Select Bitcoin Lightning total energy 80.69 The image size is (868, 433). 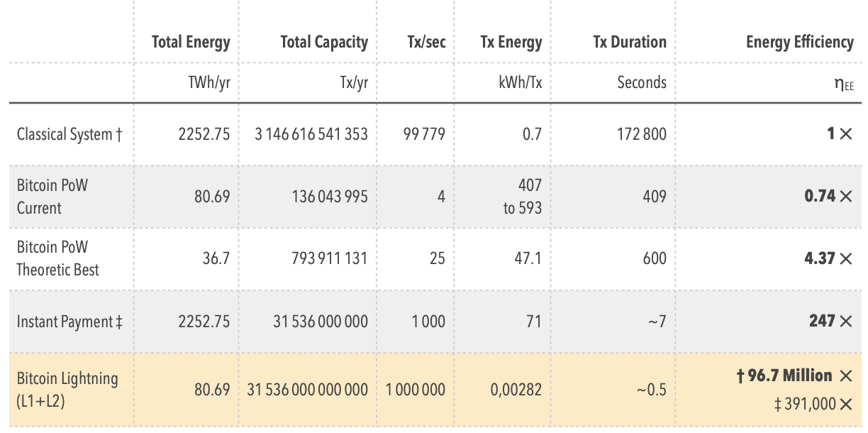point(213,389)
